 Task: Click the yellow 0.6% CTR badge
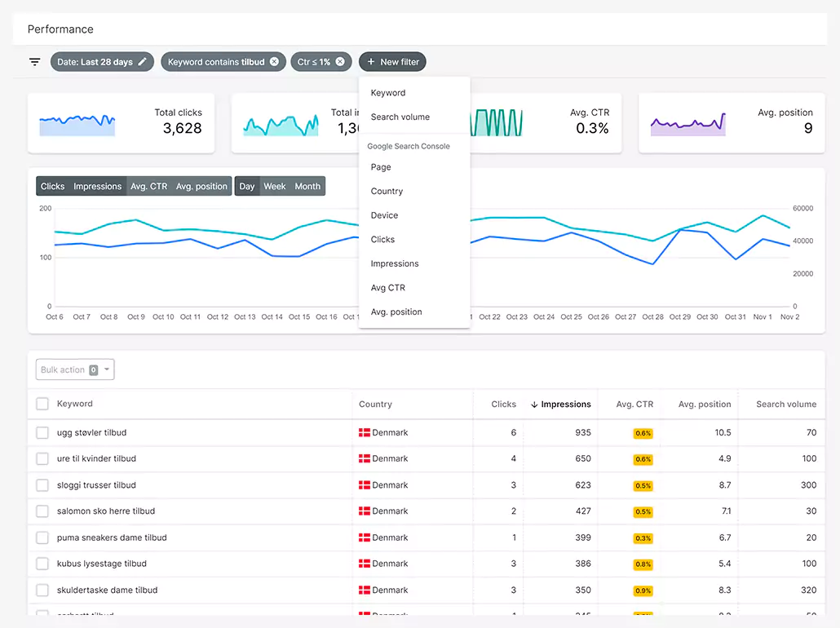[x=643, y=433]
